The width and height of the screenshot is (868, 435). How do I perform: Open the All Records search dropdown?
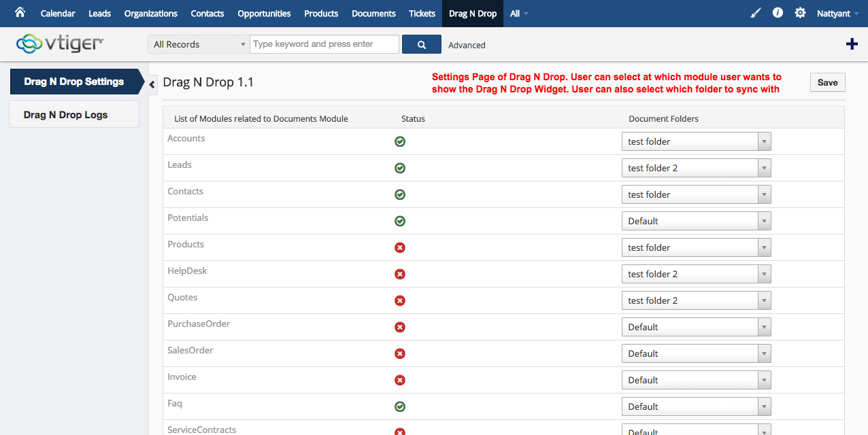coord(199,44)
